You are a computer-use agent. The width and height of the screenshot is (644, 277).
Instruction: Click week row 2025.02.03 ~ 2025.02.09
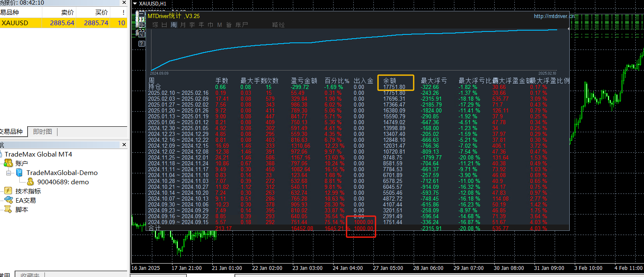click(178, 99)
